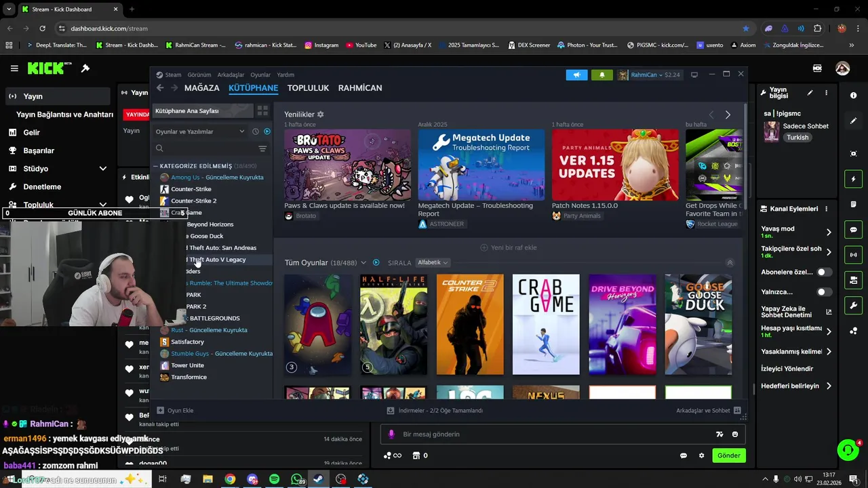
Task: Expand Hedefleri belirleyin option
Action: [x=829, y=386]
